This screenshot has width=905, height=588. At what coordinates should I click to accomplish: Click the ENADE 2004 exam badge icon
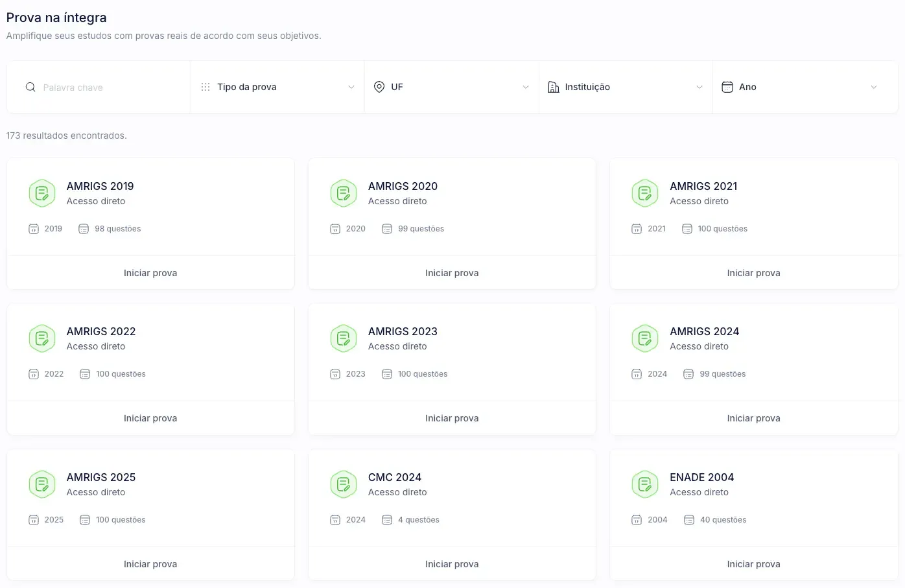pyautogui.click(x=645, y=484)
